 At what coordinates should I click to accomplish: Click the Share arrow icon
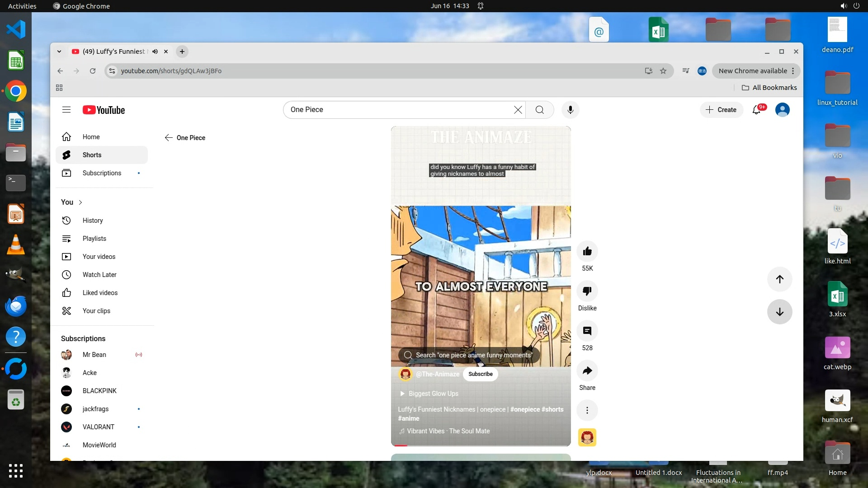tap(587, 371)
